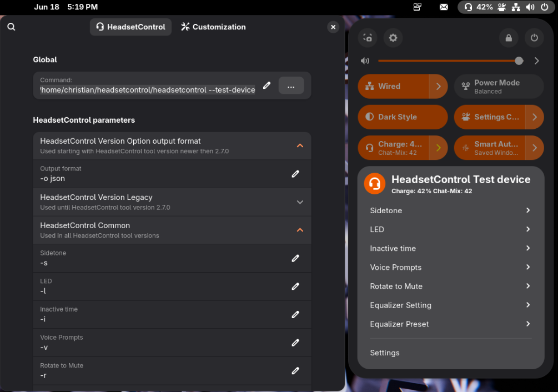Viewport: 558px width, 392px height.
Task: Edit the Sidetone -s parameter
Action: pos(295,258)
